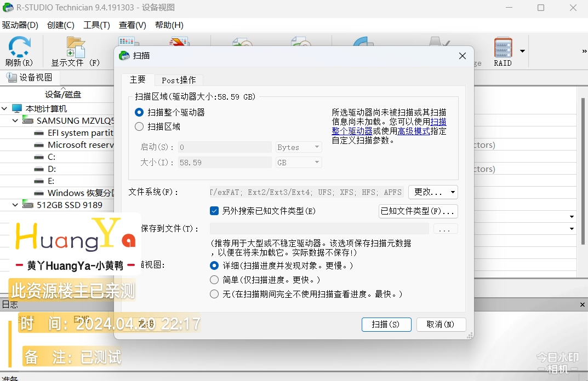The width and height of the screenshot is (588, 381).
Task: Select the Microsoft reserved partition row
Action: click(x=73, y=145)
